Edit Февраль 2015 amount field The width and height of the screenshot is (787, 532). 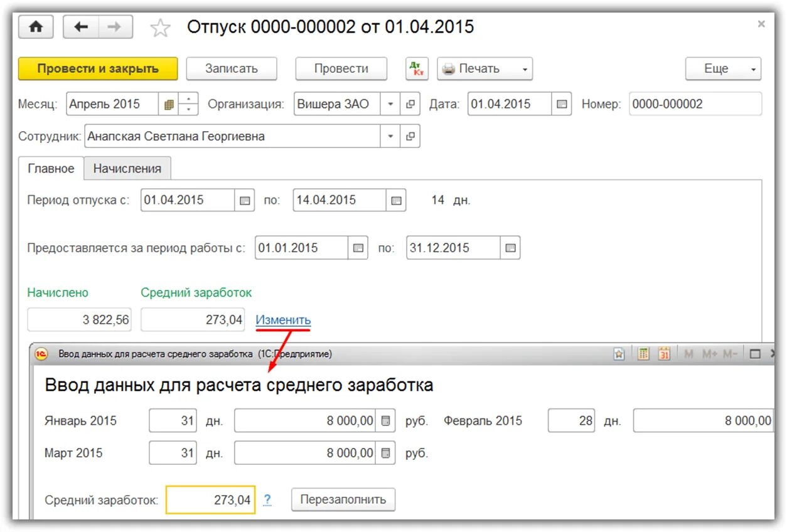[704, 421]
